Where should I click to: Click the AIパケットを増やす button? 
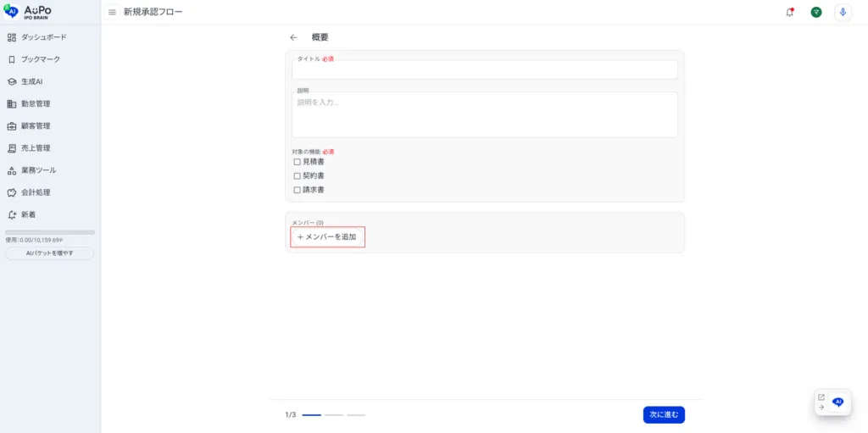pos(50,253)
